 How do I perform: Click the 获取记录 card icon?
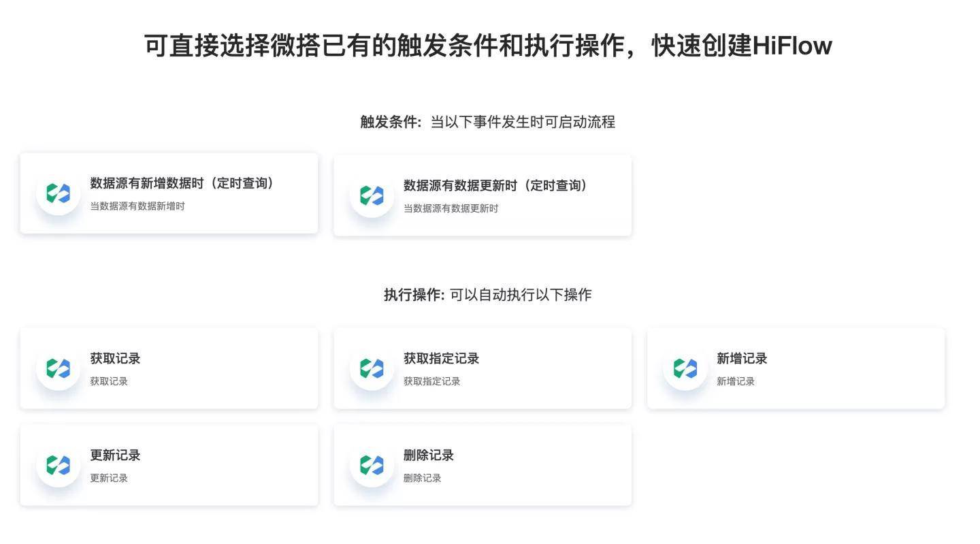click(59, 368)
